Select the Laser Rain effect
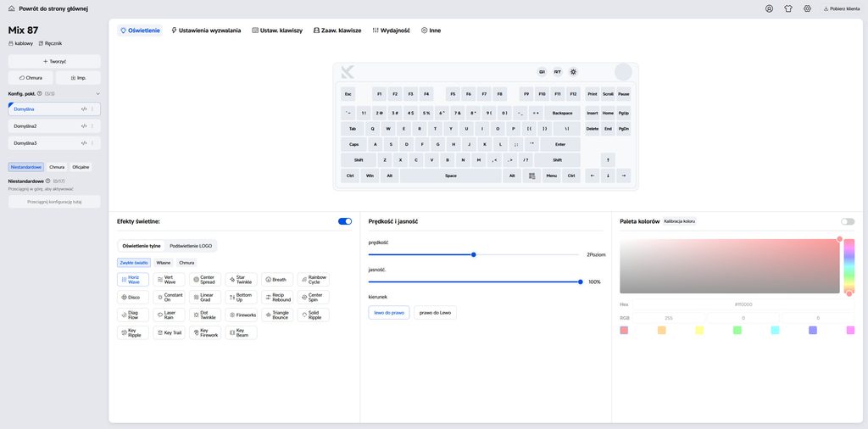Viewport: 868px width, 429px height. (x=169, y=315)
